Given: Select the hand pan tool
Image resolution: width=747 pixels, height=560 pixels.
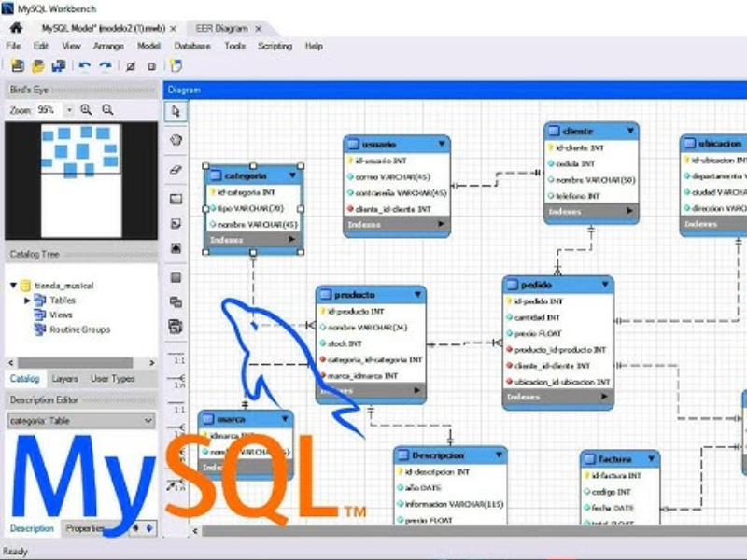Looking at the screenshot, I should [176, 140].
